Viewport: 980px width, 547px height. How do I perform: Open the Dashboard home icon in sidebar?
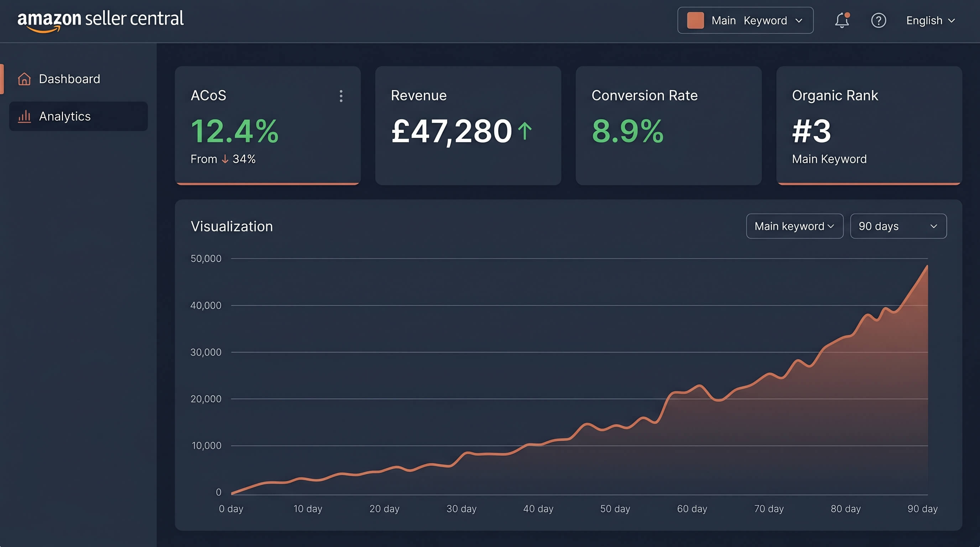(x=24, y=79)
